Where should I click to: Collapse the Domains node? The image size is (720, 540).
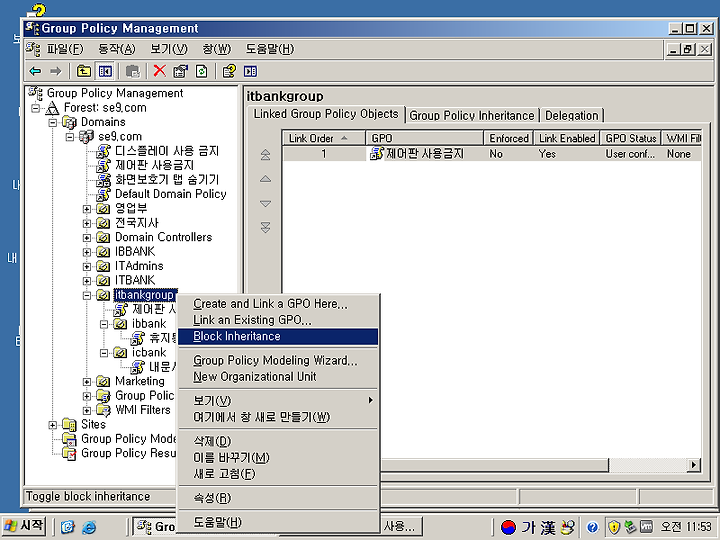tap(53, 123)
